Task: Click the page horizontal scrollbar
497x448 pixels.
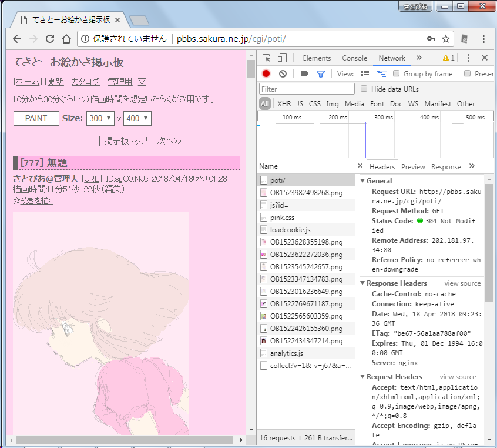Action: click(125, 440)
